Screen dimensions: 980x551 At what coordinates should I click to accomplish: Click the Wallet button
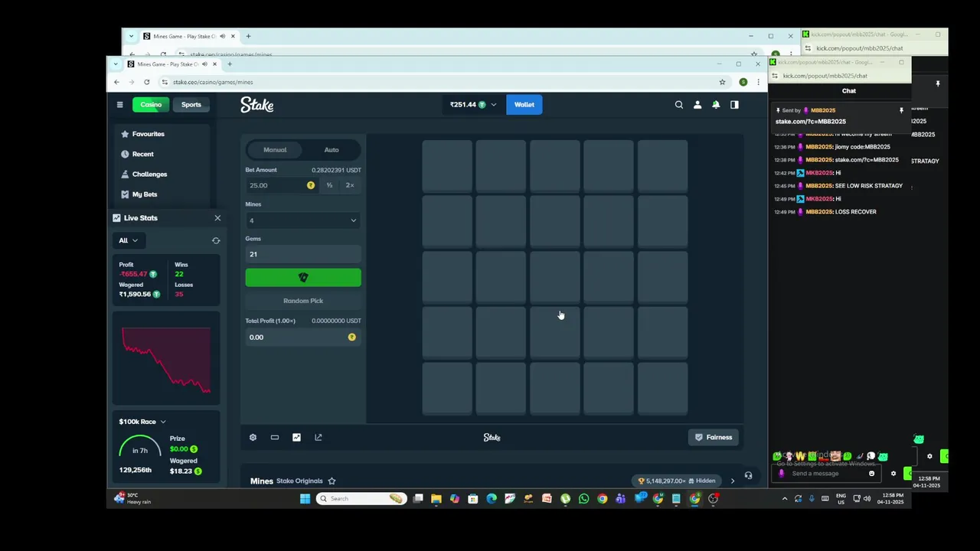(524, 105)
